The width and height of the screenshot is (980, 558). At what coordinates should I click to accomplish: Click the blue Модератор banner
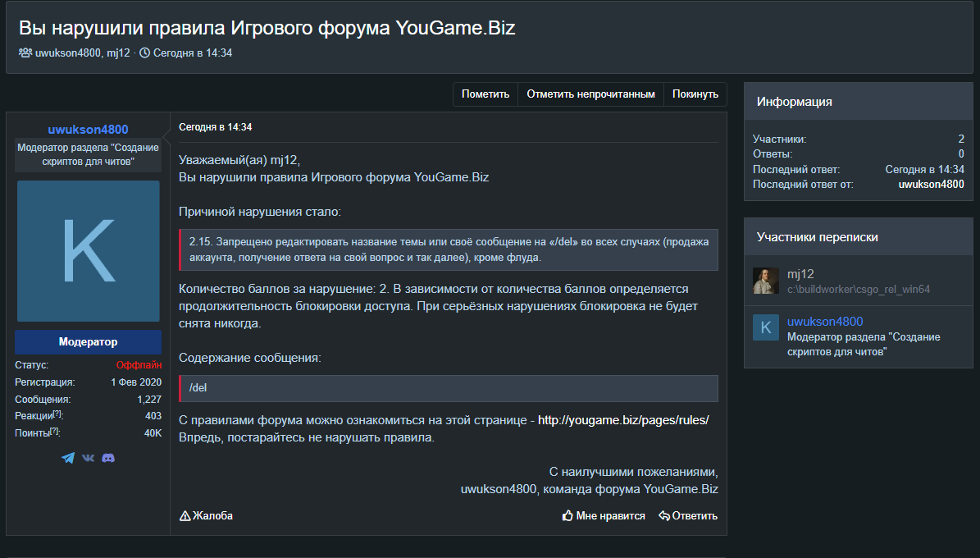(x=88, y=341)
